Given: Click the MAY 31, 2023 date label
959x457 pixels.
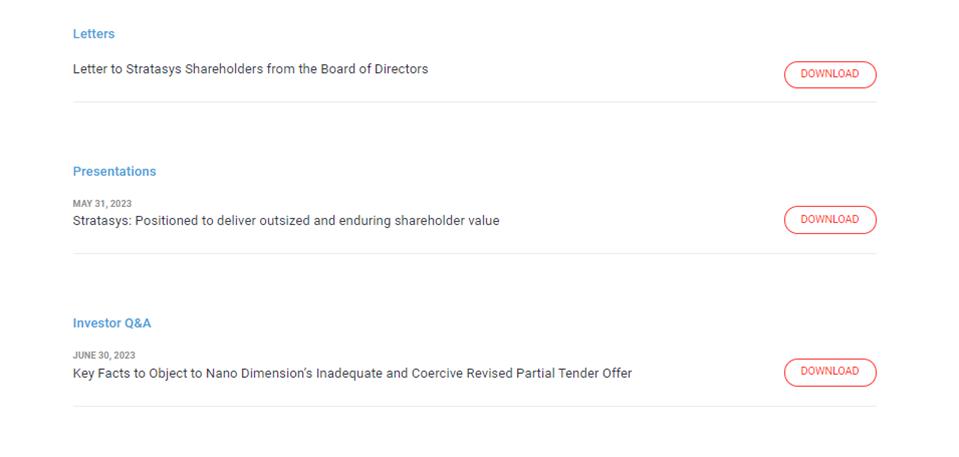Looking at the screenshot, I should (102, 204).
